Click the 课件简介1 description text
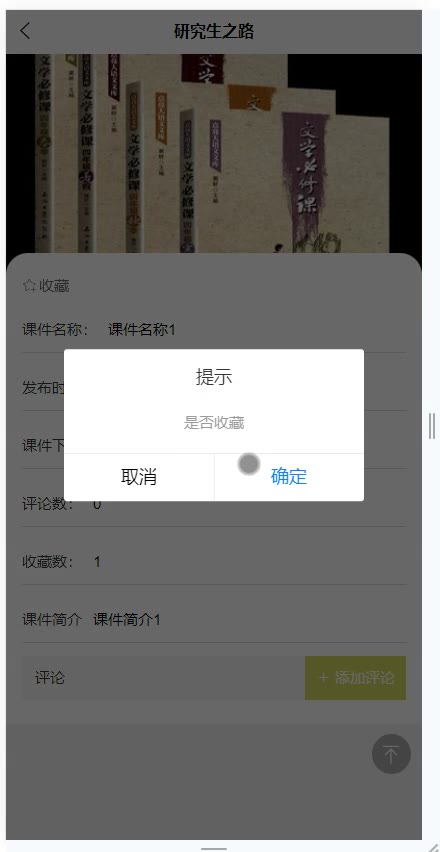This screenshot has height=852, width=440. coord(127,619)
